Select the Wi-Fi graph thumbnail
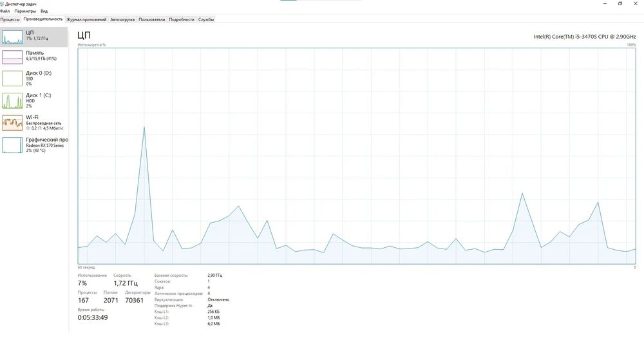 12,123
